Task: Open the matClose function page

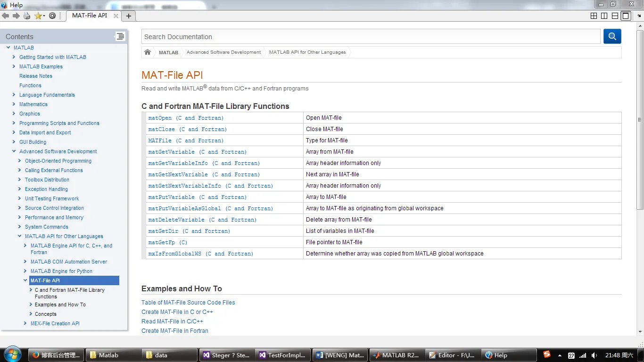Action: pos(188,129)
